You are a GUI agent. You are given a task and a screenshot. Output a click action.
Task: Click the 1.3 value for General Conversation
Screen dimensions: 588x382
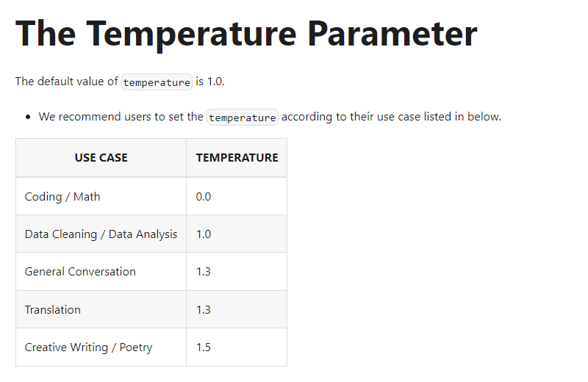204,272
